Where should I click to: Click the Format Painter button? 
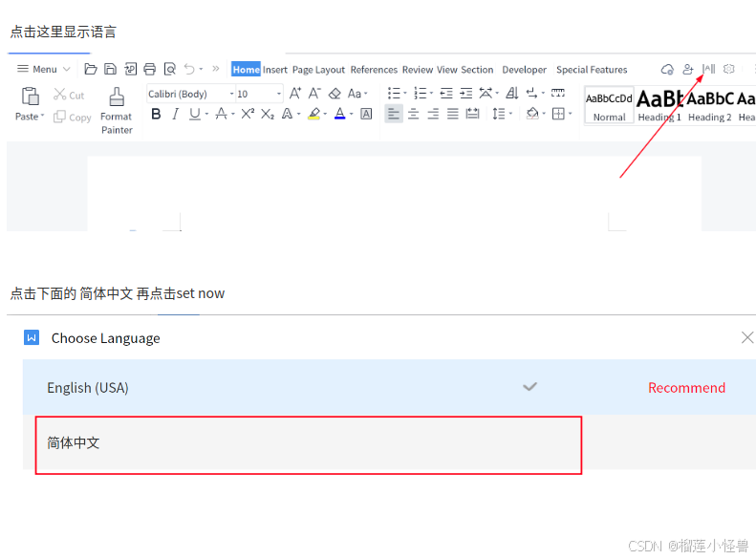(x=117, y=111)
